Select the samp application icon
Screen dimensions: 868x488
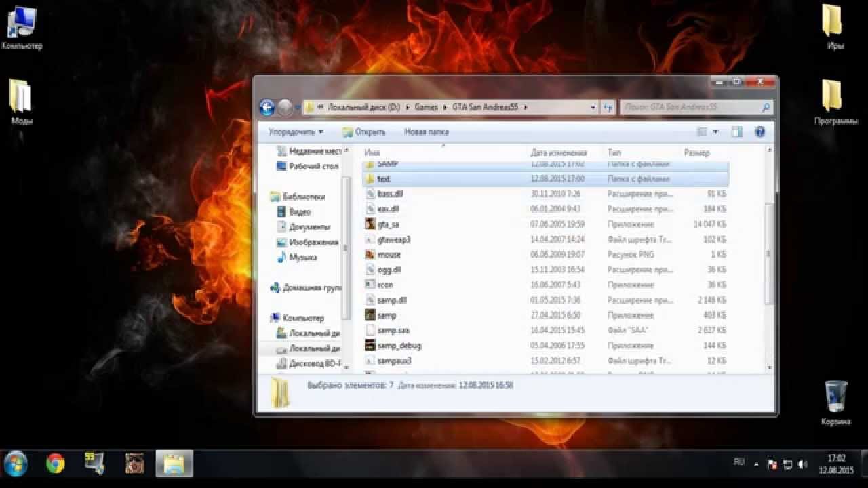pos(370,315)
